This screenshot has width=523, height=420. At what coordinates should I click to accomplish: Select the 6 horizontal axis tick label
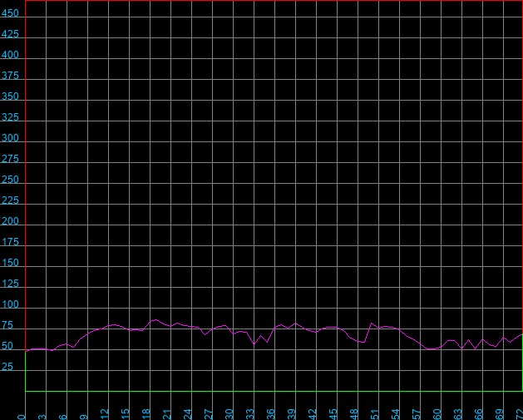tap(62, 417)
